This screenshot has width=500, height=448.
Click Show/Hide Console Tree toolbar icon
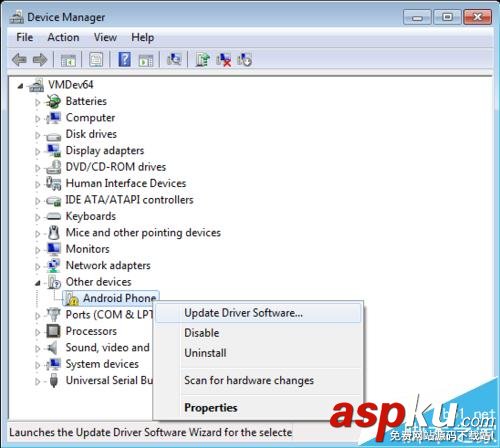tap(68, 60)
